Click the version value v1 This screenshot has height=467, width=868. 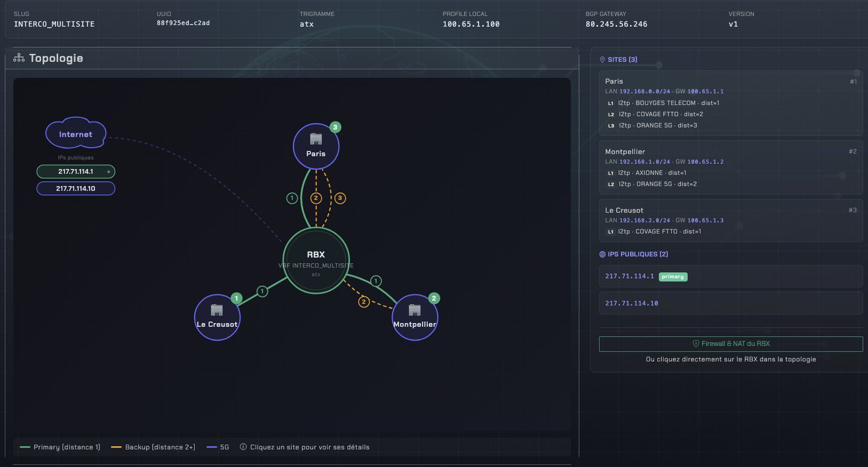point(733,24)
